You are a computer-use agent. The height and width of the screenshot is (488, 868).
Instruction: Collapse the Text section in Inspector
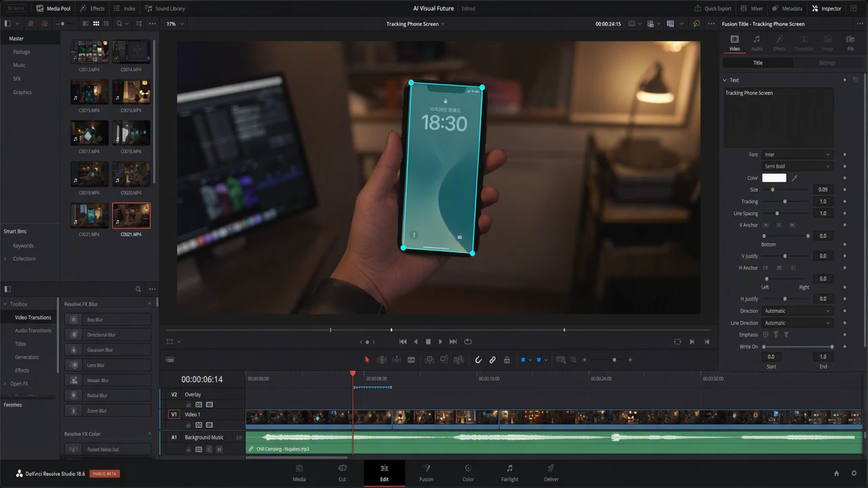tap(724, 80)
